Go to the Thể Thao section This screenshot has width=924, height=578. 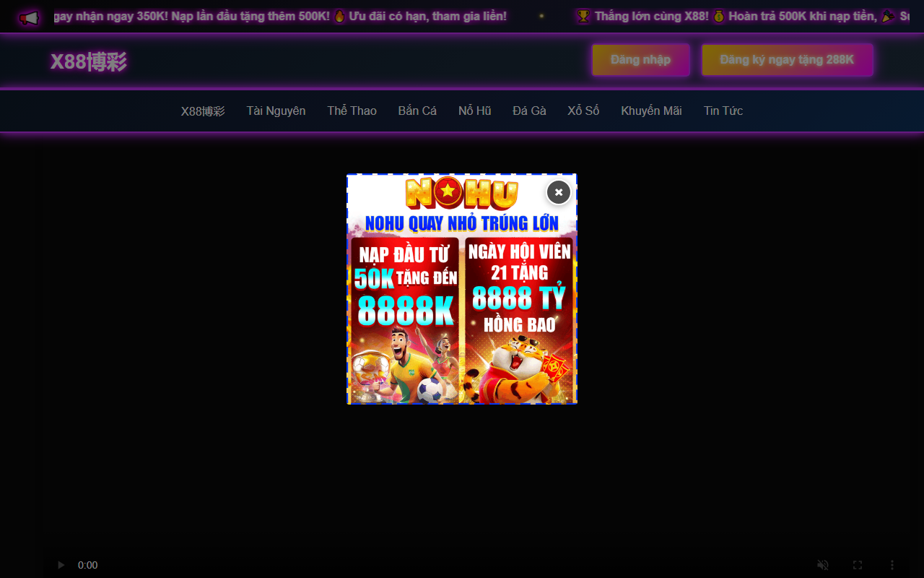[x=352, y=111]
